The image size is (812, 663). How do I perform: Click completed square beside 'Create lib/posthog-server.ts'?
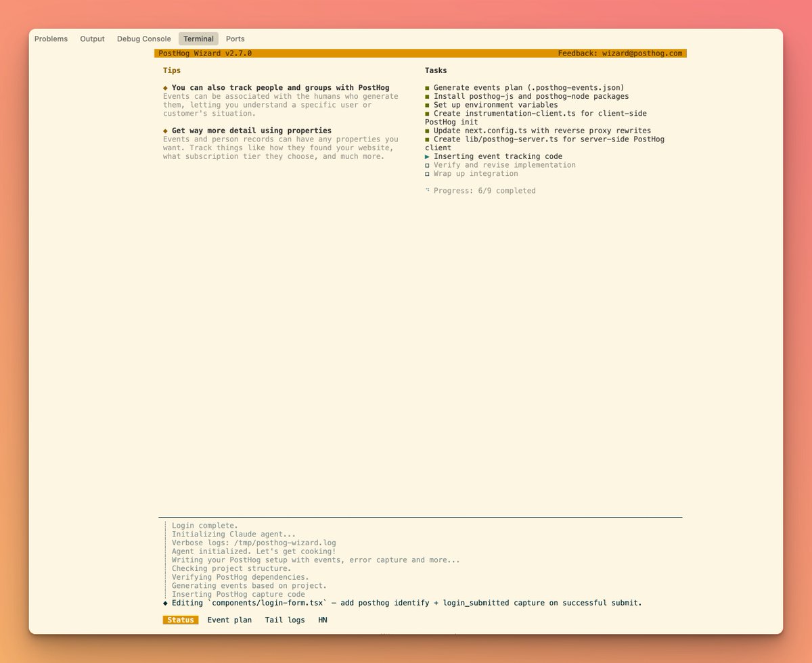[x=427, y=139]
